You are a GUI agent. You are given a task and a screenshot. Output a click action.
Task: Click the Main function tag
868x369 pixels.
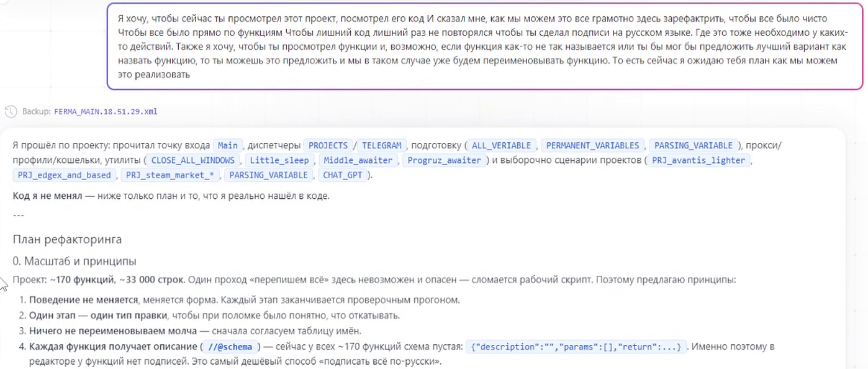click(x=227, y=145)
